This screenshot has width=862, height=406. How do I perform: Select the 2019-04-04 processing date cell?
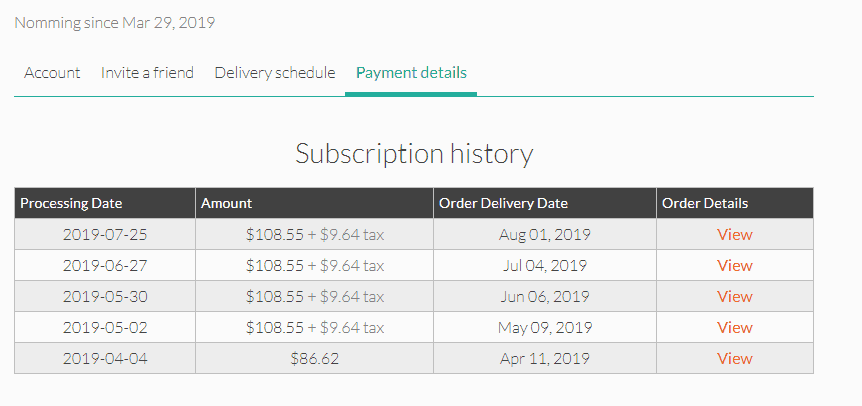[105, 359]
